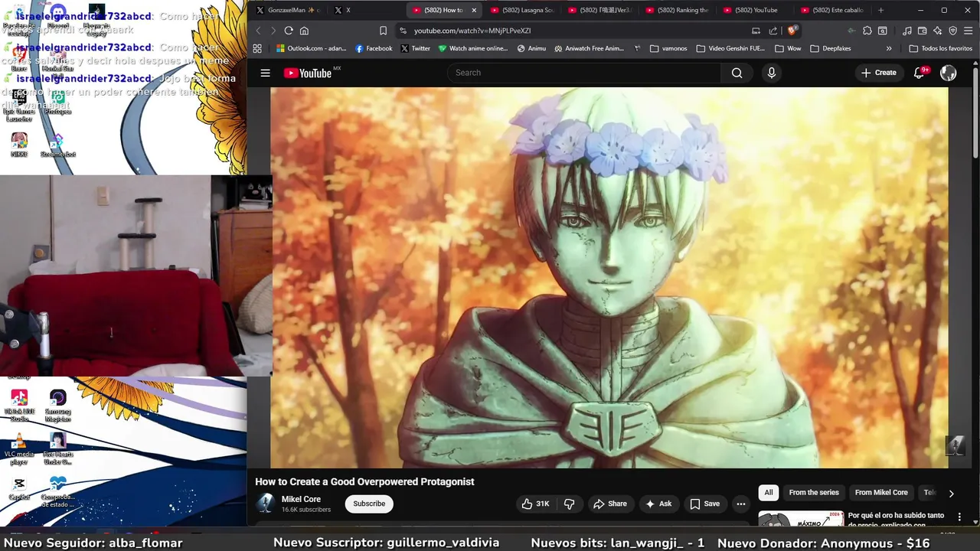Open more actions three-dot menu under video
Screen dimensions: 980x551
click(x=740, y=504)
